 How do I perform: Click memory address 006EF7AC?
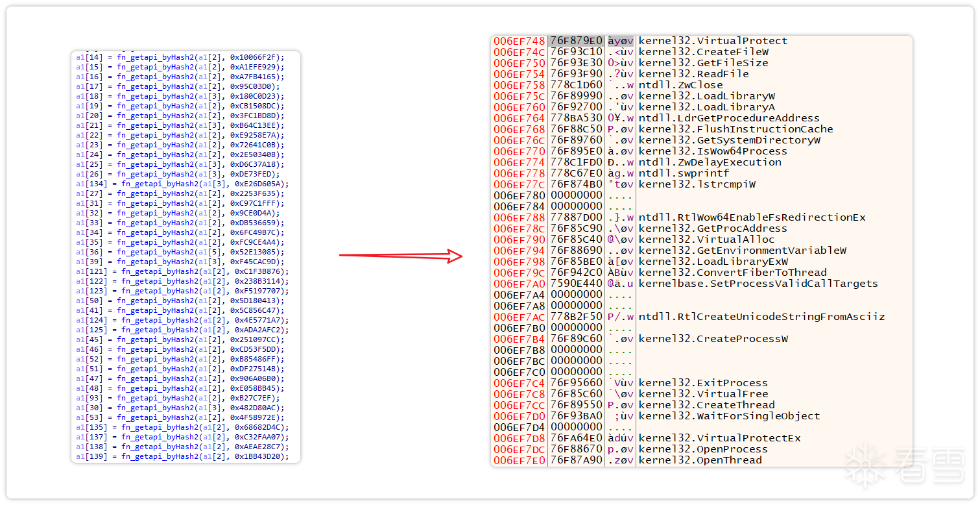[520, 317]
